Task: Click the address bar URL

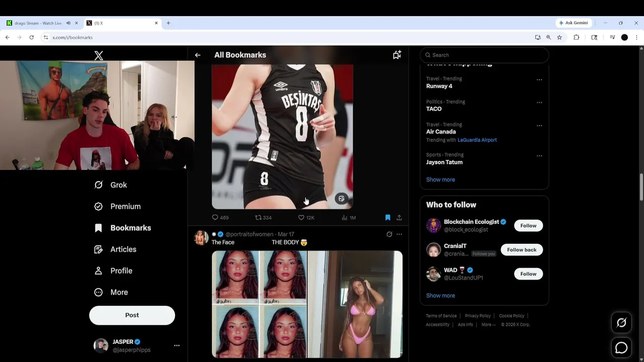Action: point(72,38)
